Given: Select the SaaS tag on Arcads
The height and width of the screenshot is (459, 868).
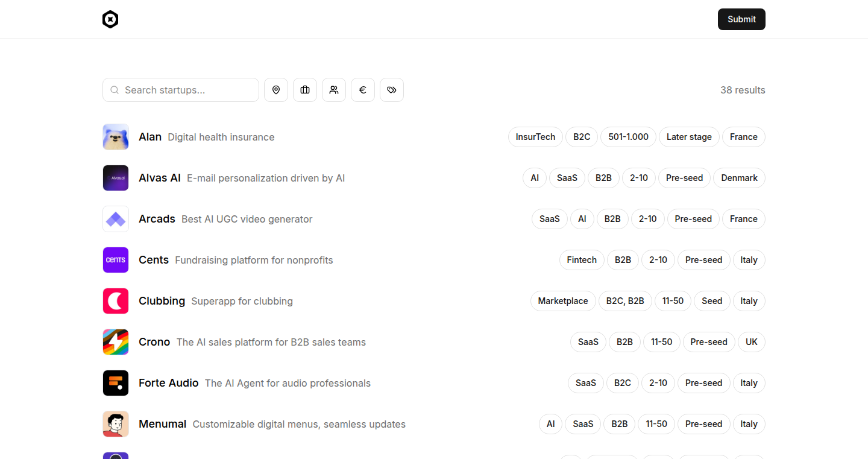Looking at the screenshot, I should click(x=550, y=219).
